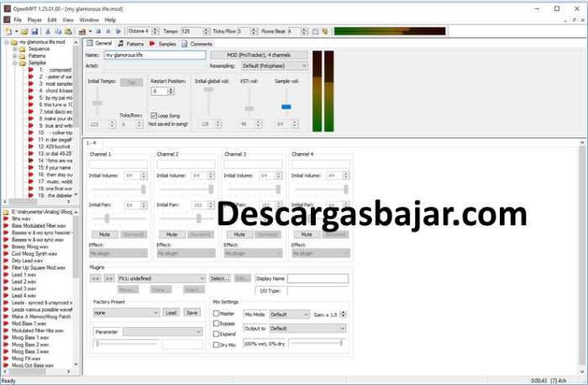588x385 pixels.
Task: Click the Load preset button
Action: [x=171, y=313]
